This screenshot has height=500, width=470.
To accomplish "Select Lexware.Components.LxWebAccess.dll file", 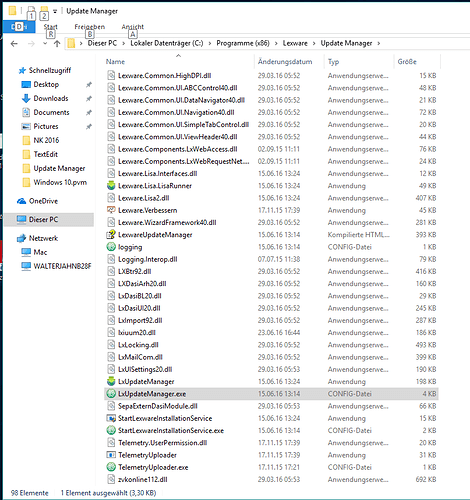I will [x=178, y=149].
